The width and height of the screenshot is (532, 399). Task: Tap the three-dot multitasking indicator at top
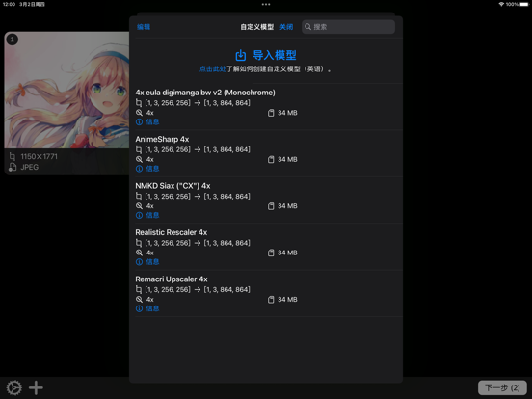pyautogui.click(x=266, y=5)
